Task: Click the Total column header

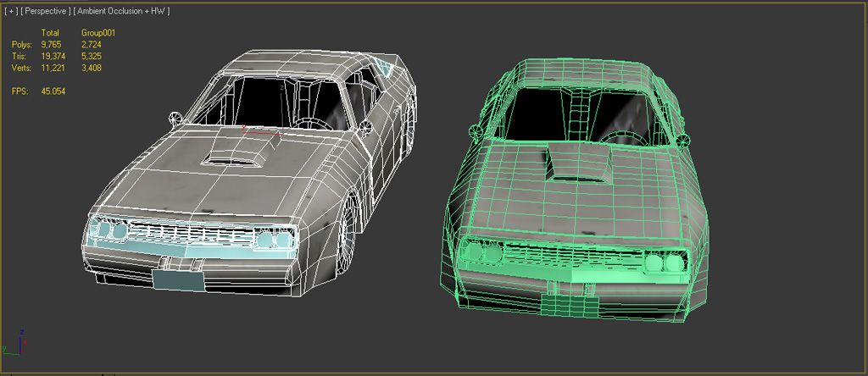Action: (x=50, y=33)
